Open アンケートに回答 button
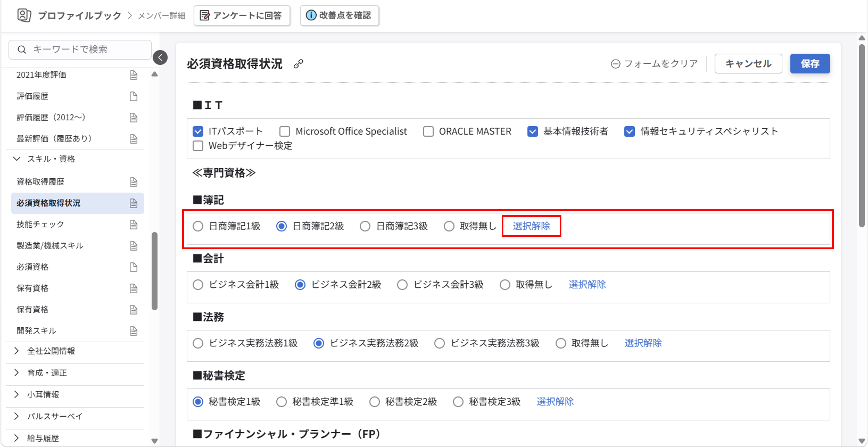 [x=242, y=16]
